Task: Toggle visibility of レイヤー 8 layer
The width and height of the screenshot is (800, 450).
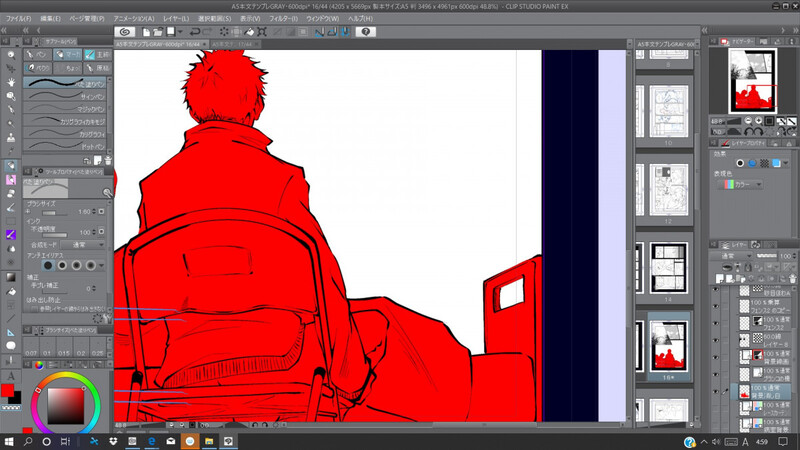Action: coord(716,340)
